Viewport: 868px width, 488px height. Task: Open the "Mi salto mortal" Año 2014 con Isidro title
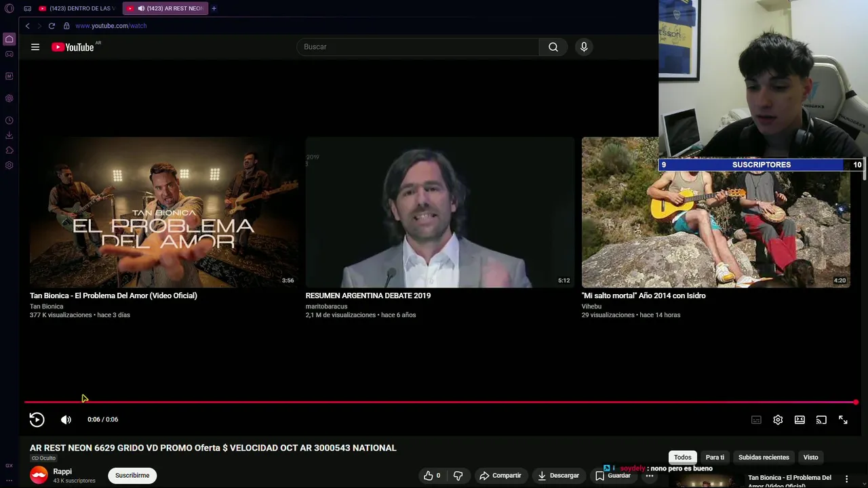[x=644, y=296]
